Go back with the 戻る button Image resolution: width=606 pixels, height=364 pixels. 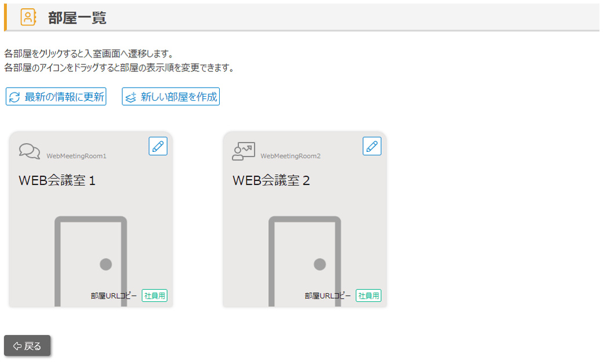click(x=27, y=346)
